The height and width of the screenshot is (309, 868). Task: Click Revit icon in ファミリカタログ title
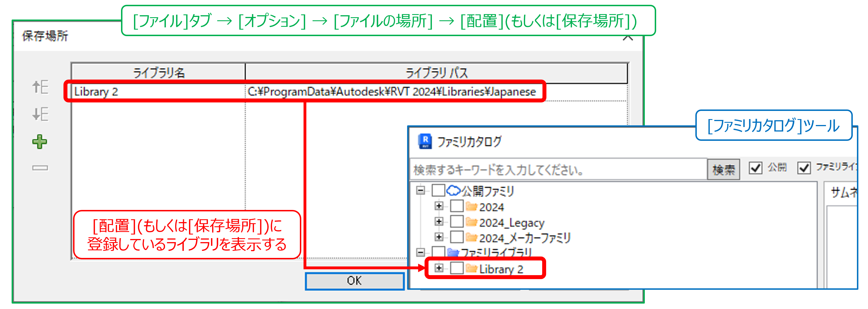[425, 141]
